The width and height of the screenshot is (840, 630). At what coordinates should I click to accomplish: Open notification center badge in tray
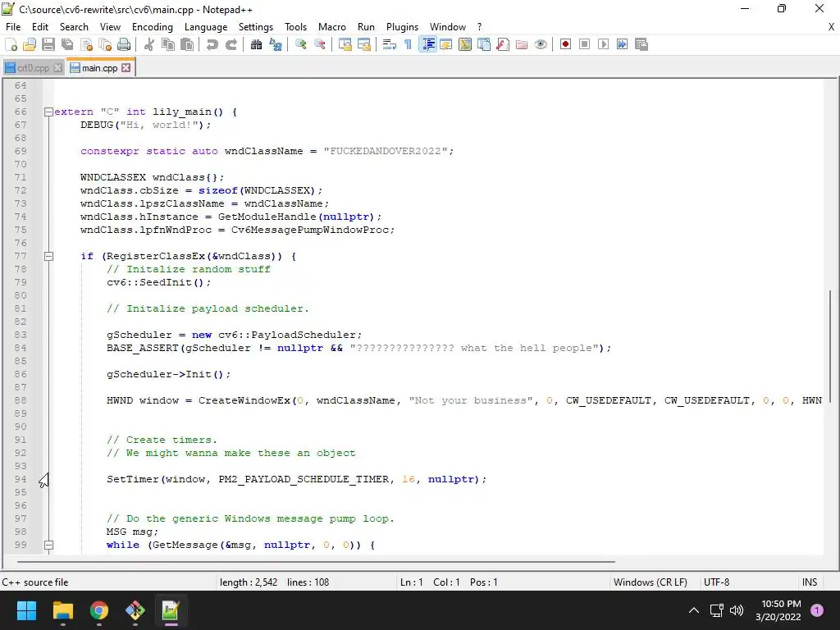click(x=817, y=610)
